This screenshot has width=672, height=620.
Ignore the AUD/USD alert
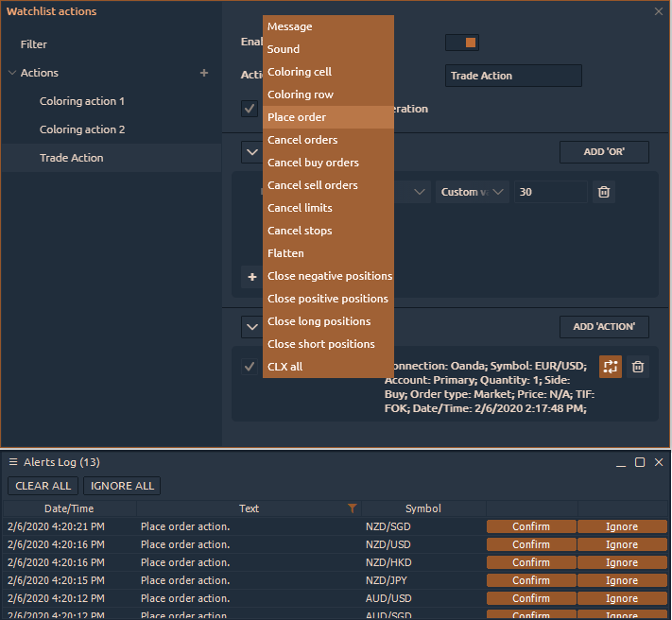pyautogui.click(x=622, y=598)
